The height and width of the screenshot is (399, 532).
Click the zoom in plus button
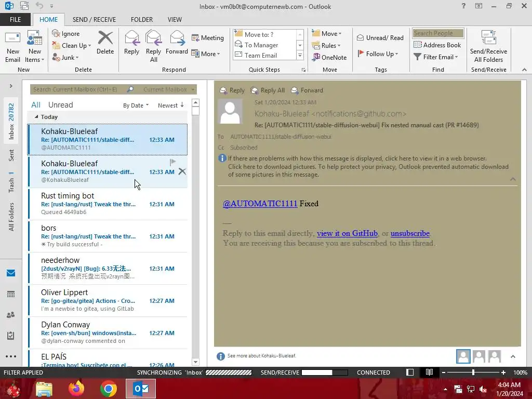503,373
